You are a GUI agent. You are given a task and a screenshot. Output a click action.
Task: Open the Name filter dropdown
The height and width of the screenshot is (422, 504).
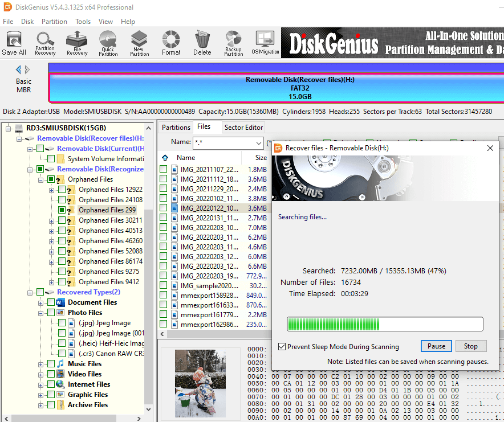[258, 142]
